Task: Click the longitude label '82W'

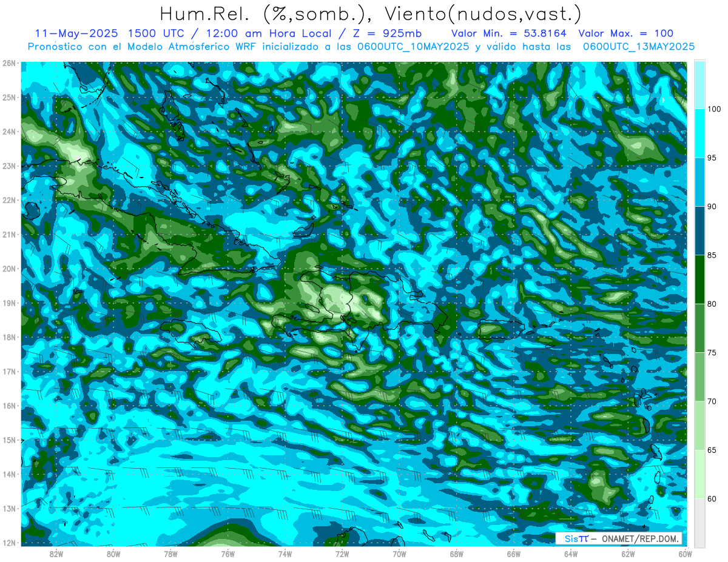Action: click(x=56, y=554)
